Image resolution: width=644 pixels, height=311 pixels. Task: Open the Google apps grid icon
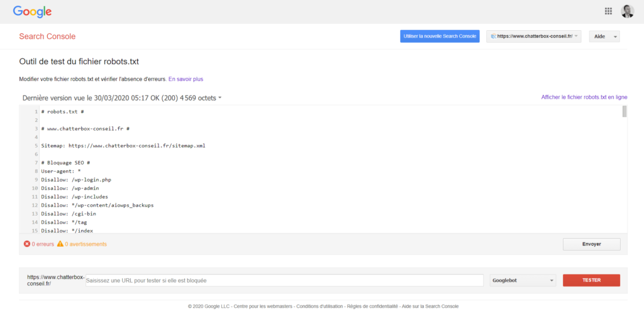[608, 11]
